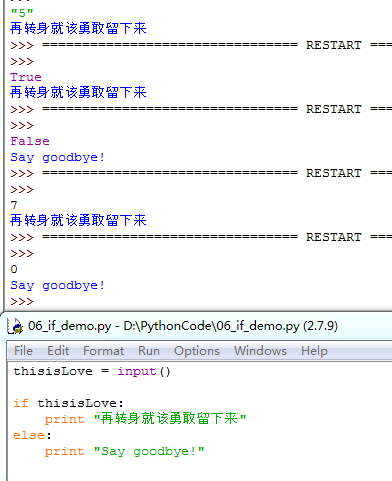The width and height of the screenshot is (392, 481).
Task: Click the print "Say goodbye!" code line
Action: (124, 451)
